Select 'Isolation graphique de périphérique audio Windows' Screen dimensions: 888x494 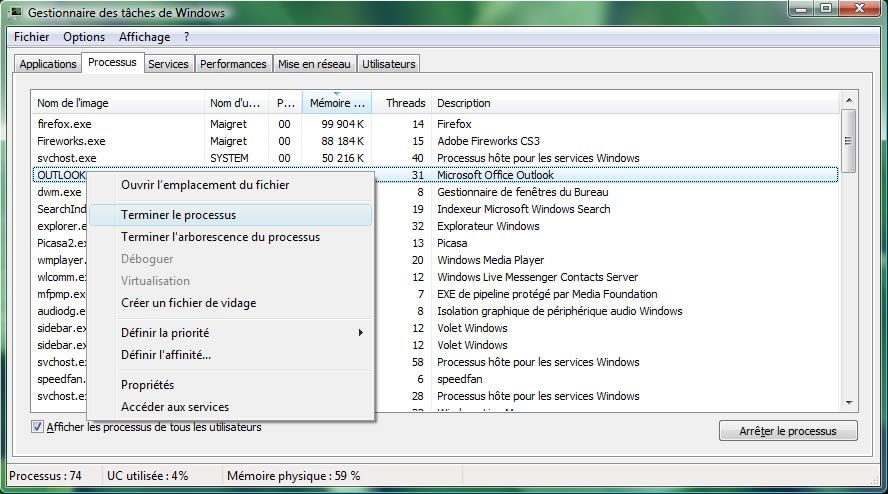560,311
